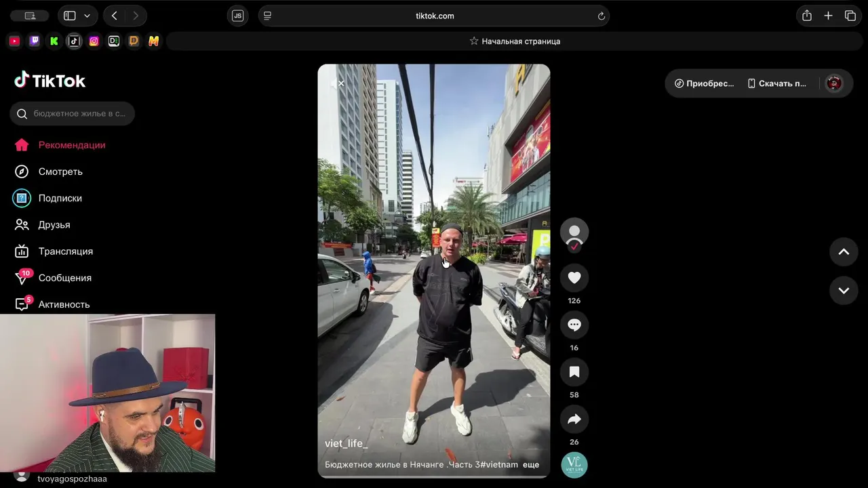Unmute the video with the speaker icon
This screenshot has height=488, width=868.
pos(337,83)
